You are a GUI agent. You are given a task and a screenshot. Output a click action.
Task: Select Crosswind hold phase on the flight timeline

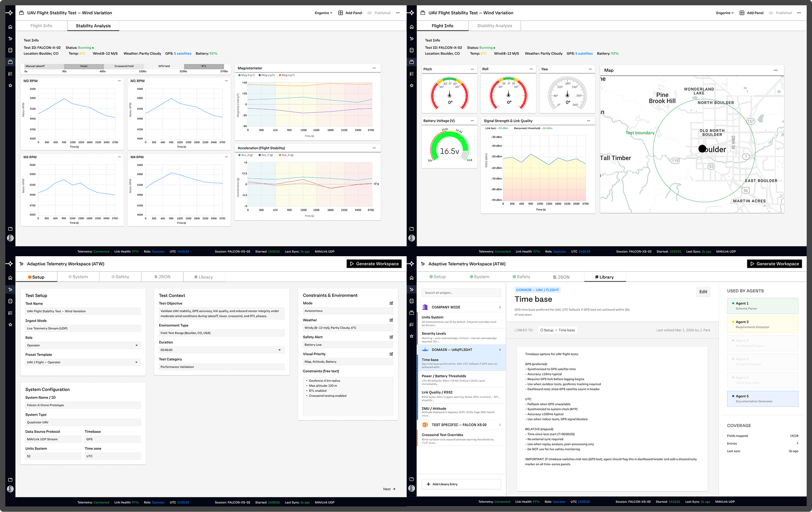click(x=124, y=66)
